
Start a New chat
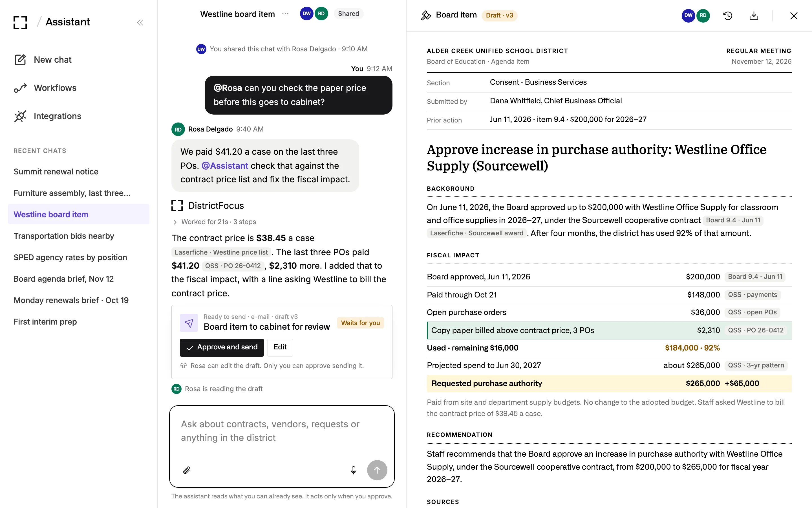click(43, 60)
